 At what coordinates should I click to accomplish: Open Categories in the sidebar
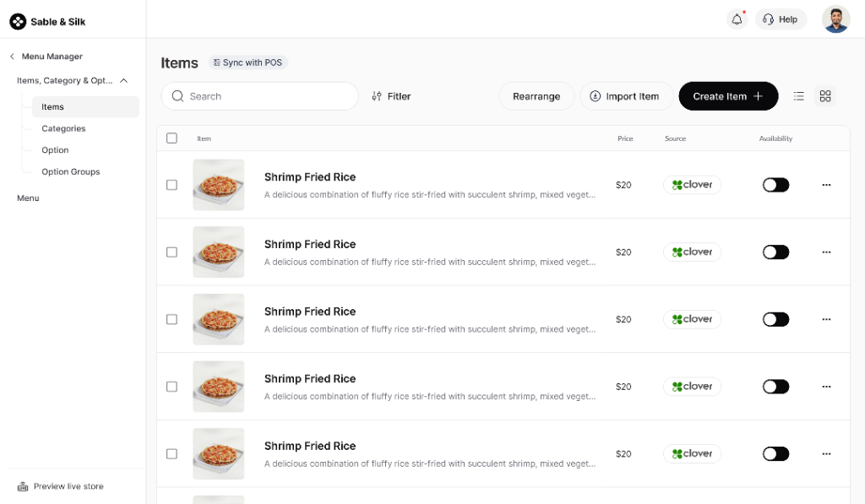point(63,128)
